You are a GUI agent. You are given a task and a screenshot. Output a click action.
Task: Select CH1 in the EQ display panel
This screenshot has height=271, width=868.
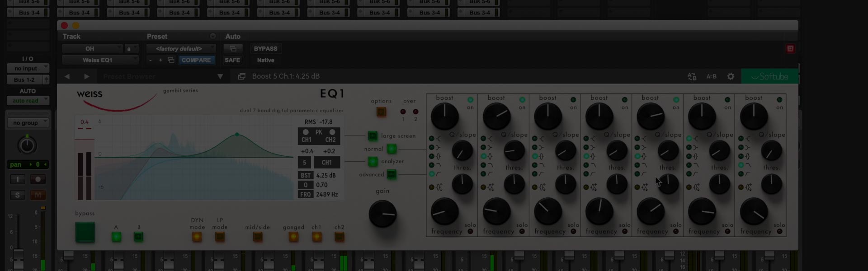pyautogui.click(x=327, y=163)
